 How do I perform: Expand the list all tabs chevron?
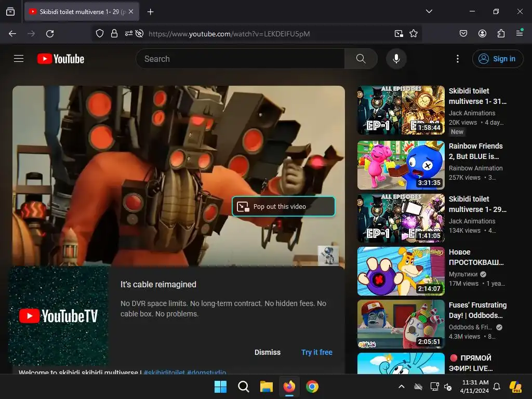(x=429, y=11)
